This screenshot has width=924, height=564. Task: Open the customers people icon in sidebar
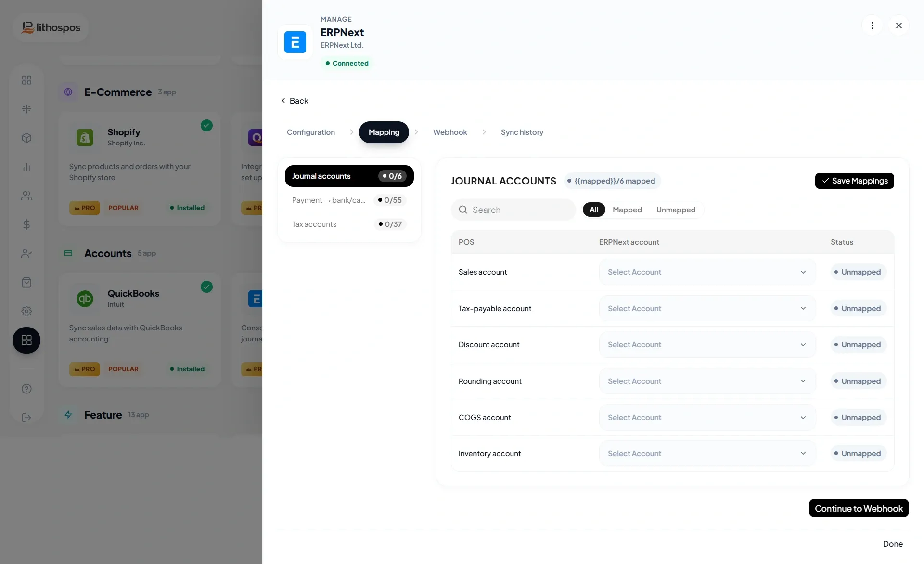click(x=26, y=196)
